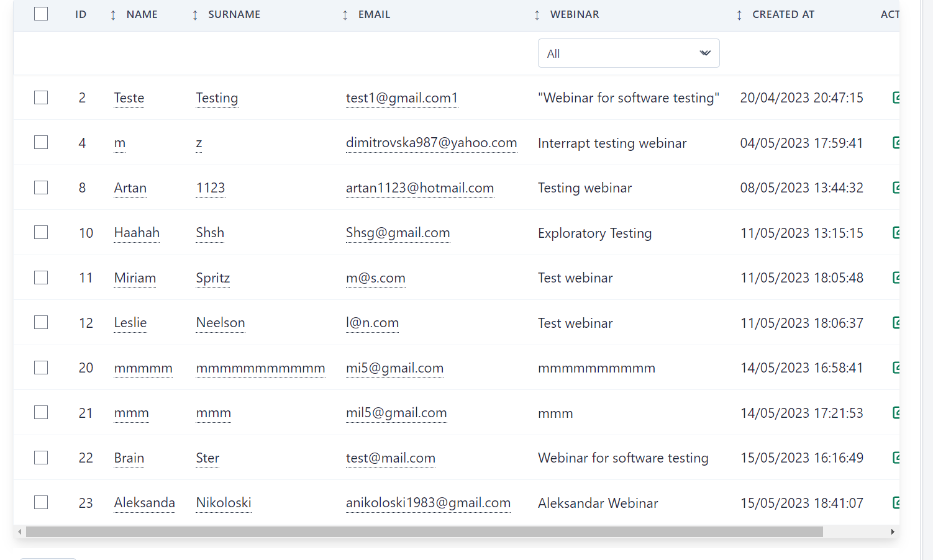
Task: Click the horizontal scrollbar right arrow
Action: pyautogui.click(x=893, y=532)
